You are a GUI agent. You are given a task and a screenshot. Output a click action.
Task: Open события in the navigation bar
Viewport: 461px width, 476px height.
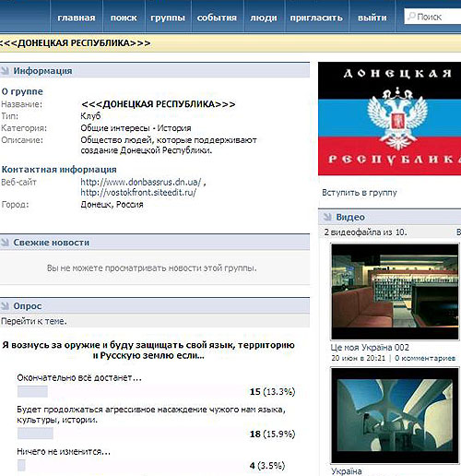click(x=217, y=18)
